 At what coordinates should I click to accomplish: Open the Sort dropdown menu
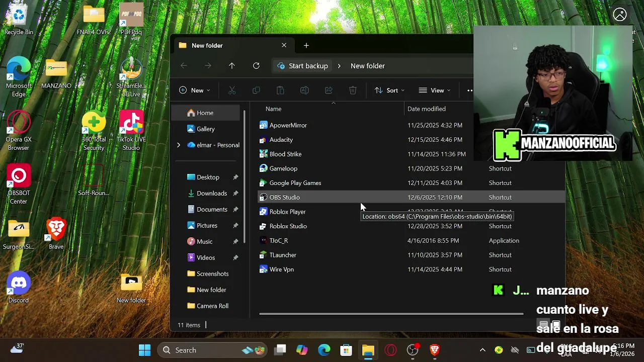coord(389,90)
